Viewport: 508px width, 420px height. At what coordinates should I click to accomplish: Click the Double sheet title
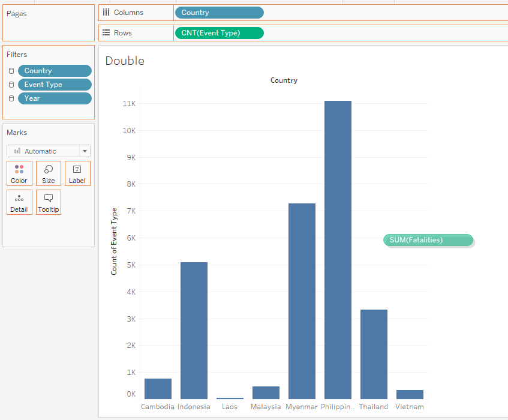pyautogui.click(x=125, y=61)
